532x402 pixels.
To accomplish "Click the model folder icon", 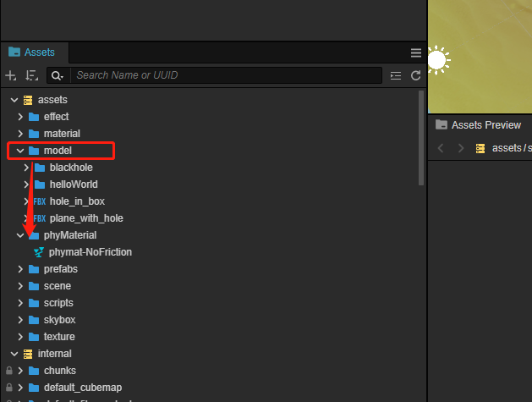I will (x=34, y=151).
